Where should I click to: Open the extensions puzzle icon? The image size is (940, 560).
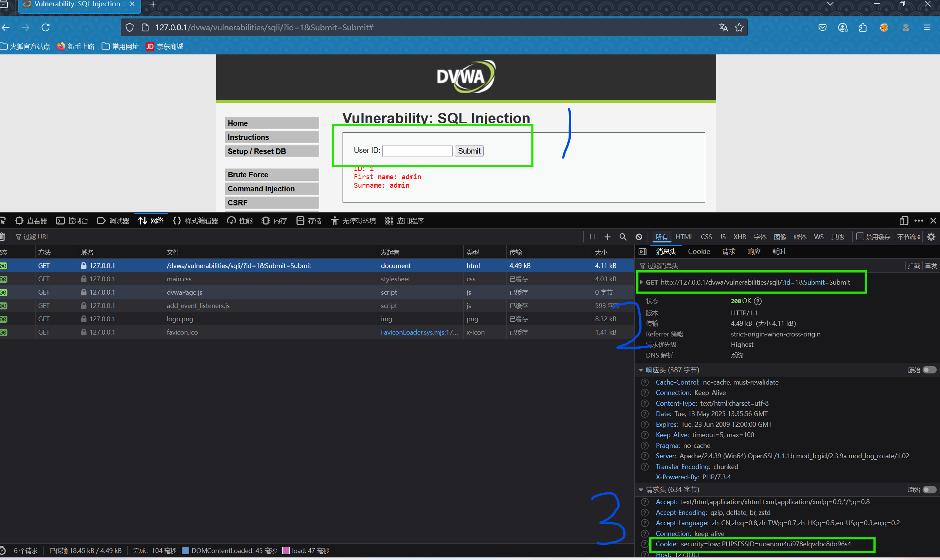coord(863,27)
